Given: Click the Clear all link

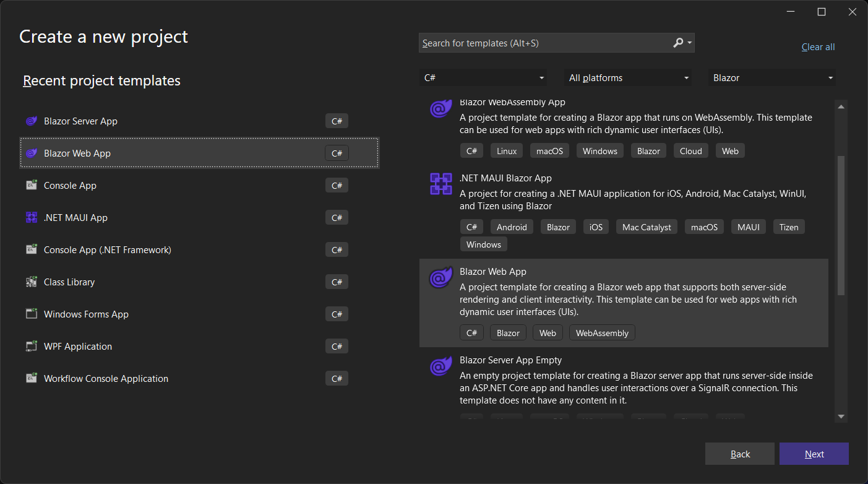Looking at the screenshot, I should [818, 47].
